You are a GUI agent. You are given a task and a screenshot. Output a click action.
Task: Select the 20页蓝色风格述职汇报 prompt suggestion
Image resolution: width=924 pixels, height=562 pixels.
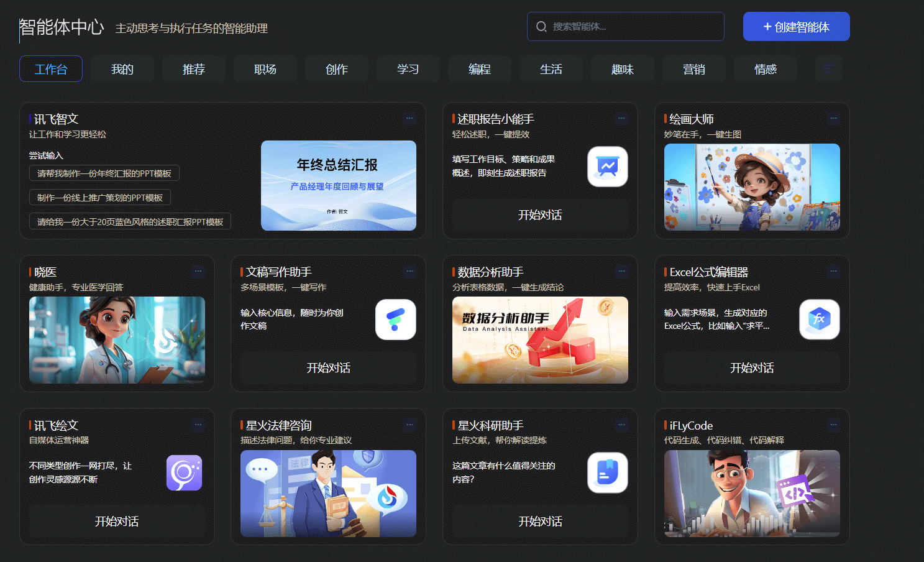130,222
